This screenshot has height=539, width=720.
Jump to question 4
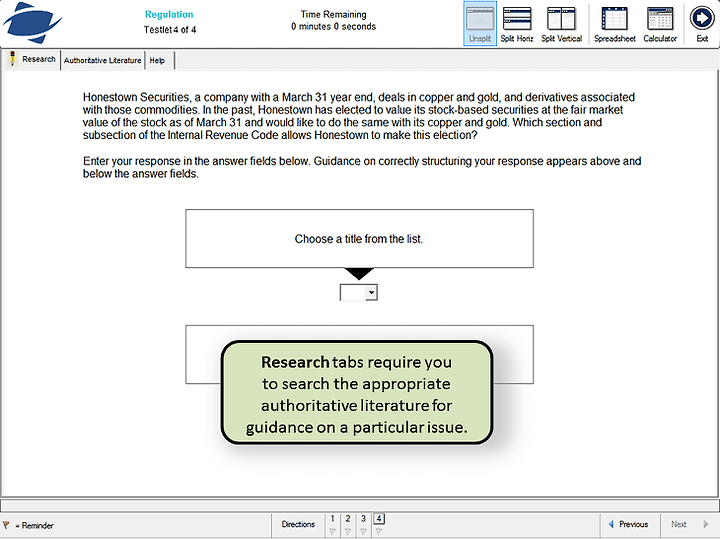click(x=378, y=519)
